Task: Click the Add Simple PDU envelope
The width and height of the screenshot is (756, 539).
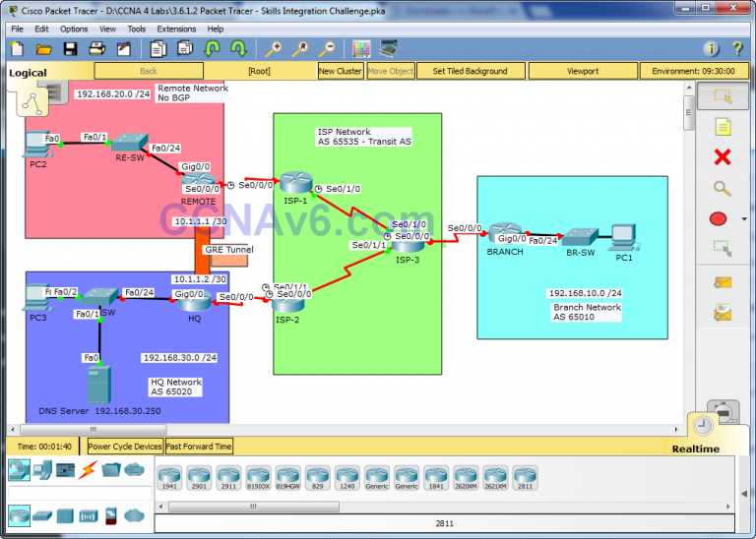Action: (x=723, y=282)
